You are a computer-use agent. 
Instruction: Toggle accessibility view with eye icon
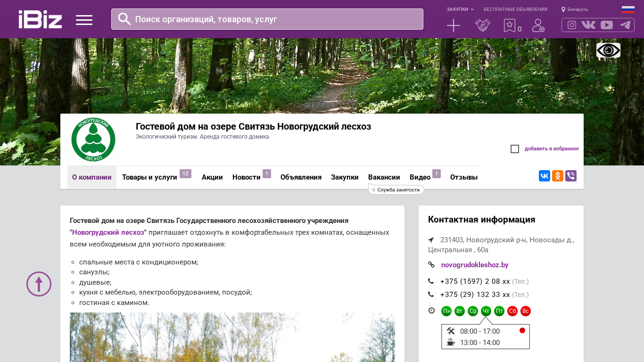(x=608, y=50)
